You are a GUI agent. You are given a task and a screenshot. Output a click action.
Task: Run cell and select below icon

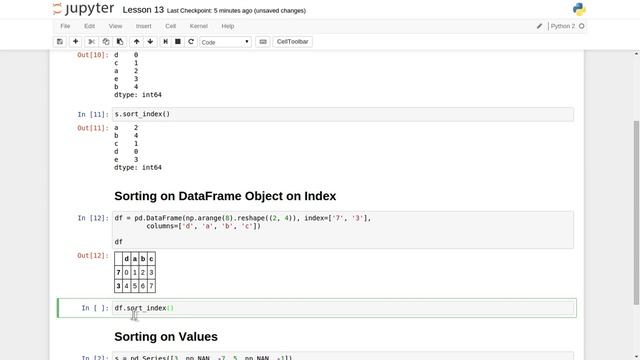pyautogui.click(x=165, y=42)
